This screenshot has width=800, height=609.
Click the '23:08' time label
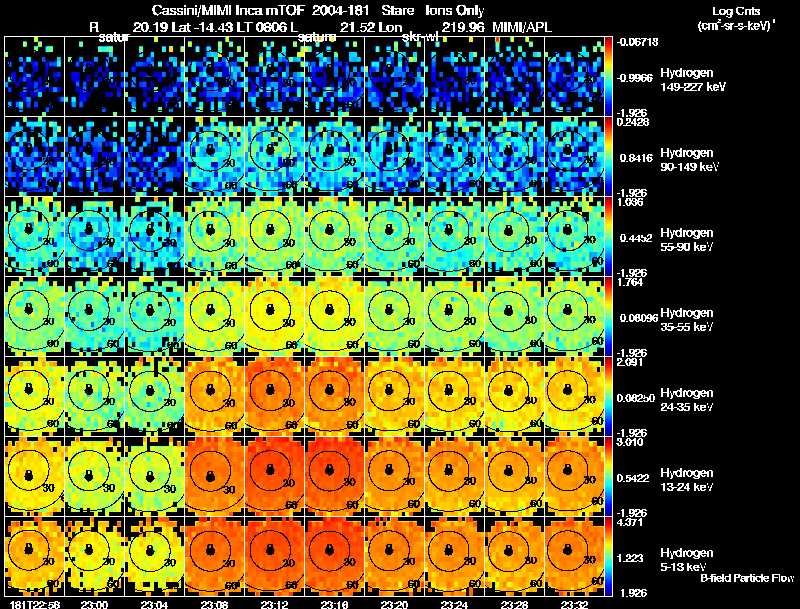click(214, 605)
